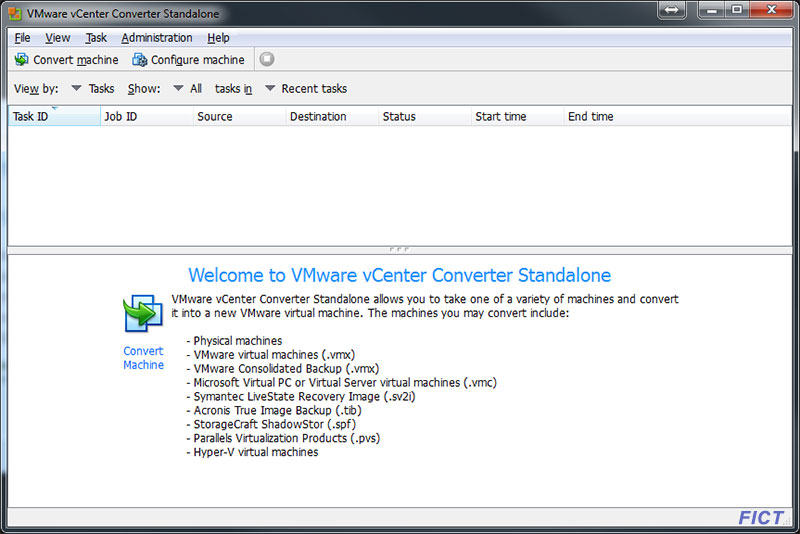
Task: Click 'StorageCraft ShadowStor (.spf)' text
Action: (x=274, y=424)
